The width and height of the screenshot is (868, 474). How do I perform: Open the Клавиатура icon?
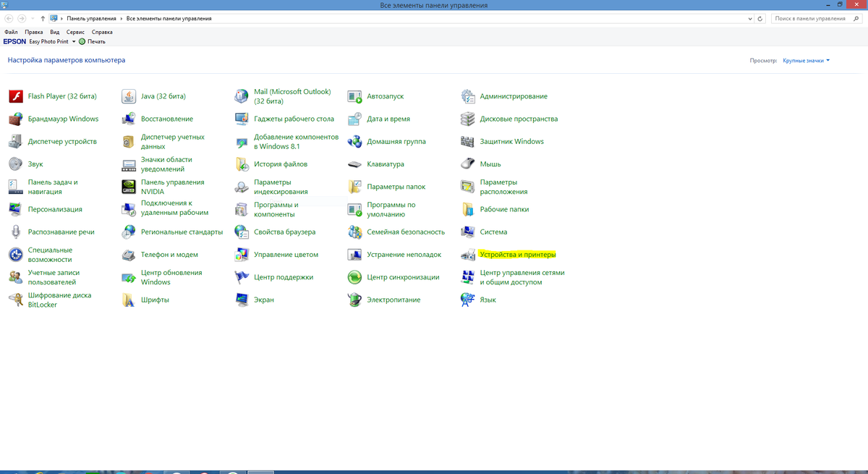[x=354, y=164]
